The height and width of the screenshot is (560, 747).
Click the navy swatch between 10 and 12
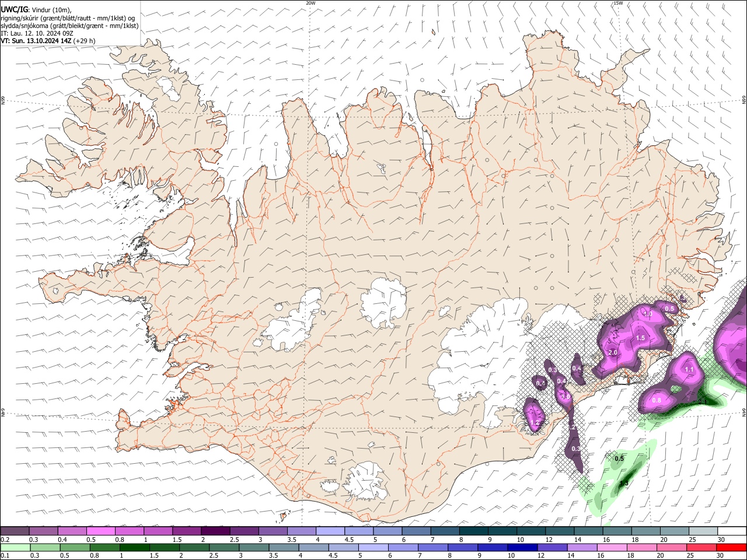(x=522, y=547)
